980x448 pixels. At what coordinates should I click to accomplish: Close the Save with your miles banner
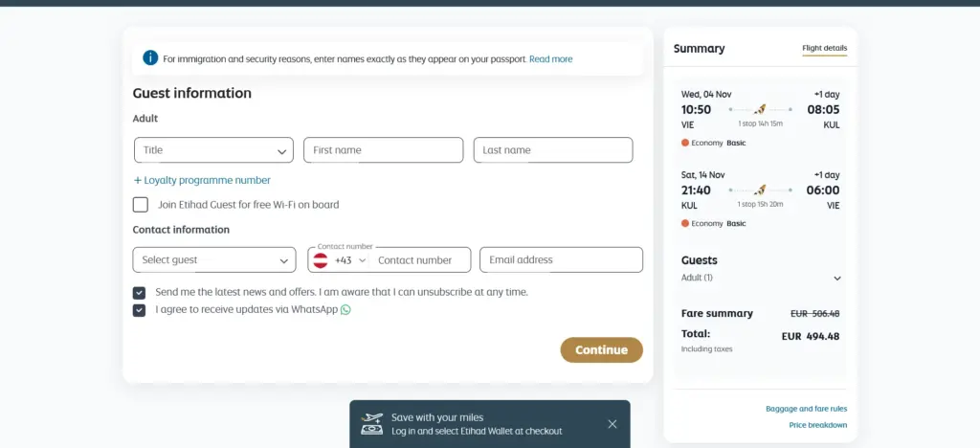(x=612, y=424)
